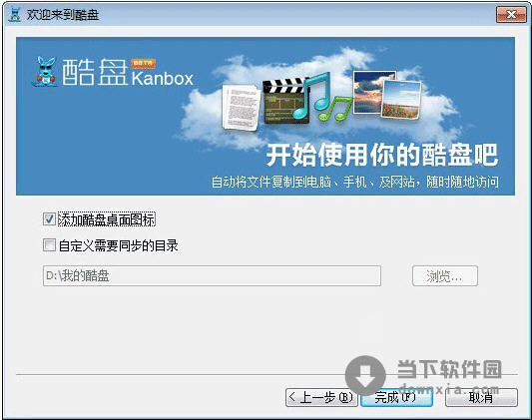Click the D:\我的酷盘 path field
532x420 pixels.
point(212,275)
